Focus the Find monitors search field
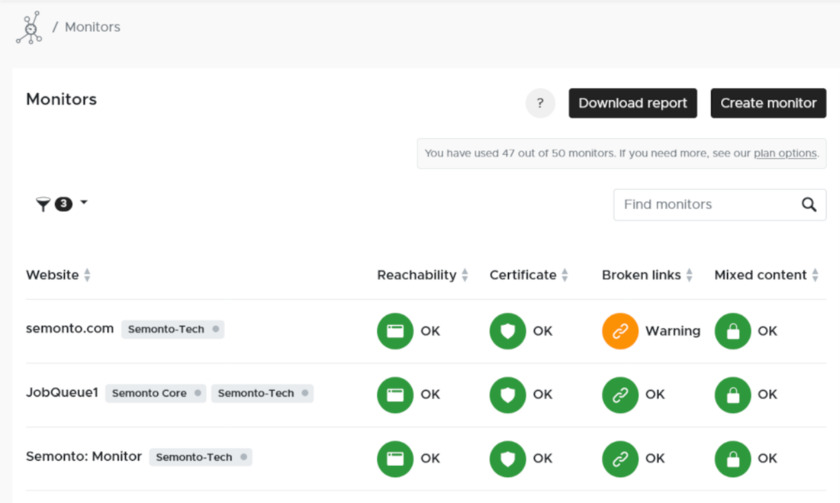The width and height of the screenshot is (840, 503). tap(719, 205)
